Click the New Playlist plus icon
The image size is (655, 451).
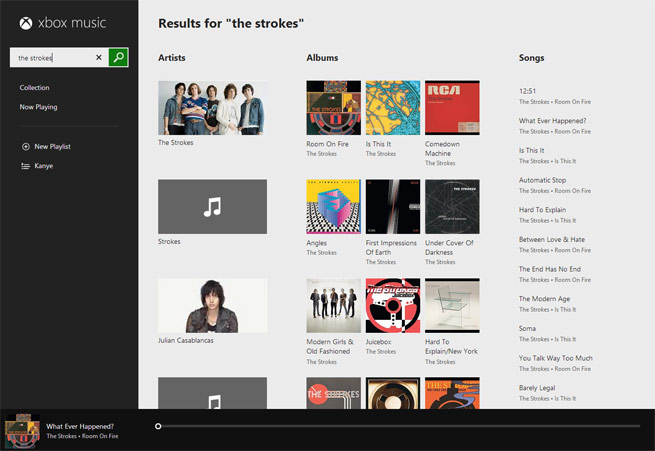click(25, 147)
